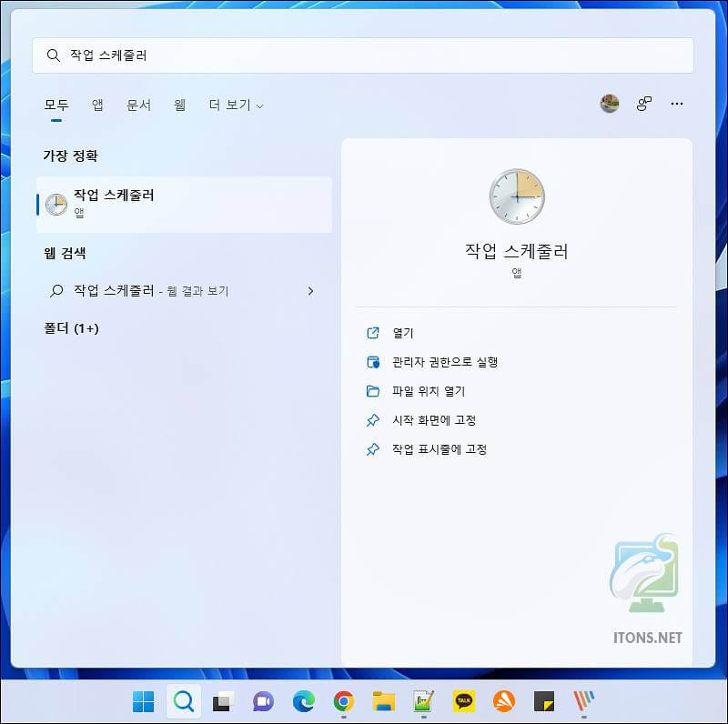728x724 pixels.
Task: Open the Windows Start button on taskbar
Action: pyautogui.click(x=144, y=700)
